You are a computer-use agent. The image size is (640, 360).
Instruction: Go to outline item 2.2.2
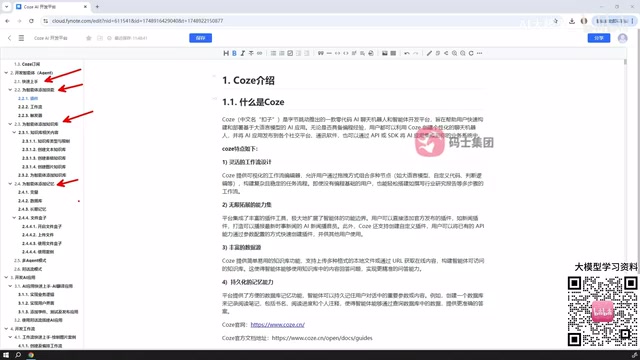pyautogui.click(x=30, y=107)
